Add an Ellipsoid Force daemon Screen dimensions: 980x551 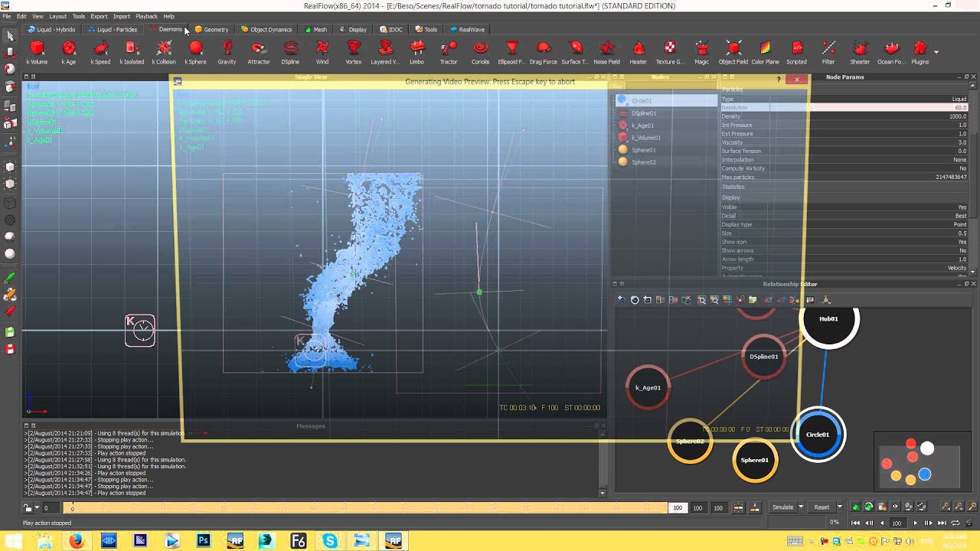511,52
